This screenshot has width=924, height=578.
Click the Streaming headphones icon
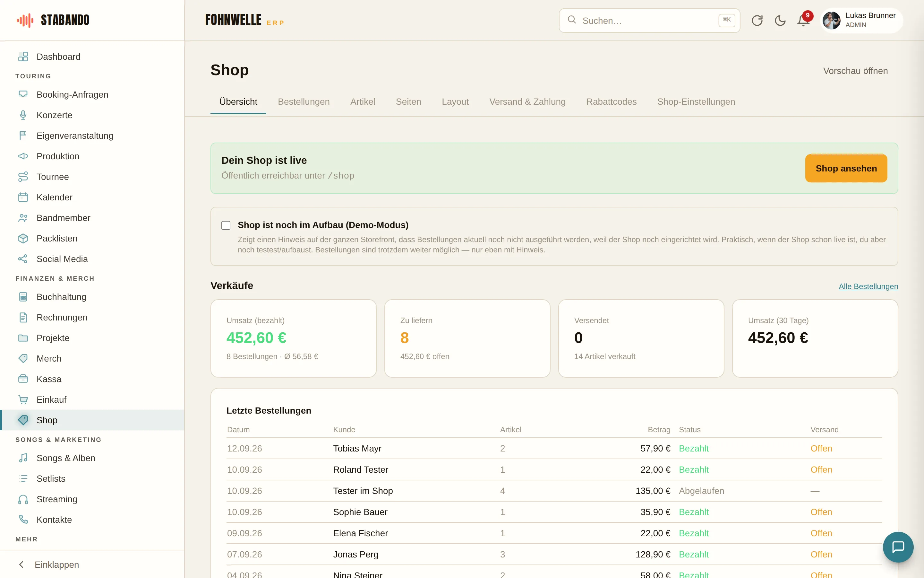[23, 499]
